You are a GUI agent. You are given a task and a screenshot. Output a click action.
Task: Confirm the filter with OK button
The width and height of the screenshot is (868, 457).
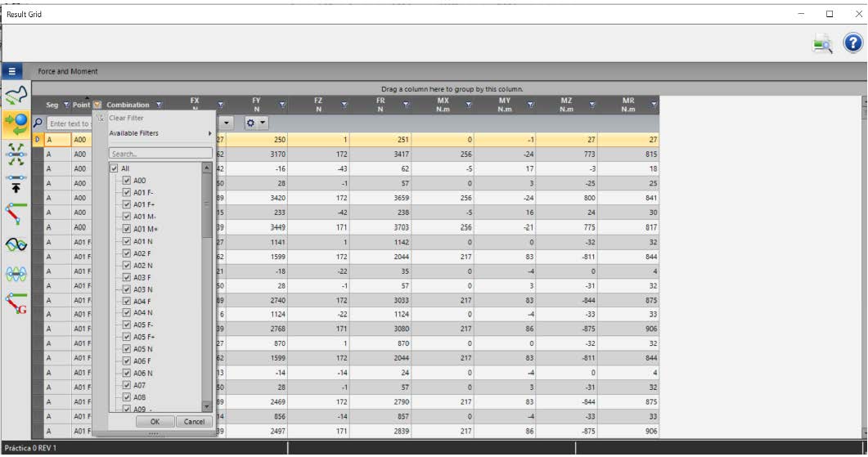[x=155, y=422]
